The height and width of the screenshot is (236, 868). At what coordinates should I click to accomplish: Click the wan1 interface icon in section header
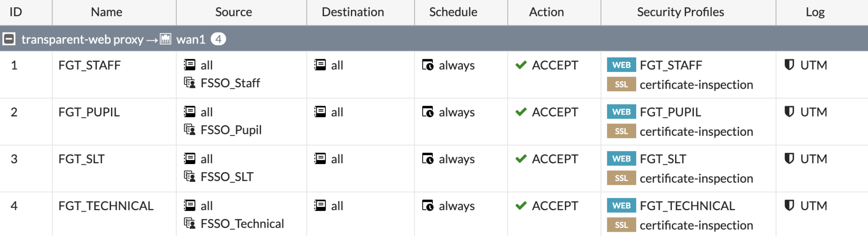point(166,39)
